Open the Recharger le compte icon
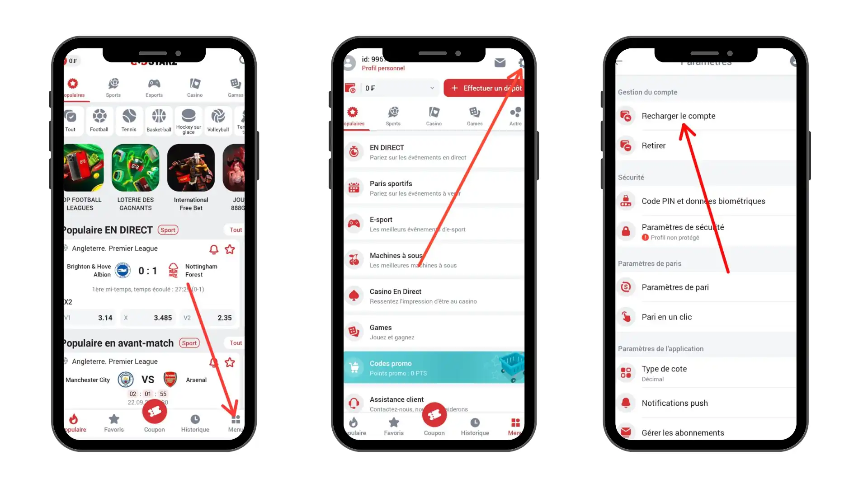 pos(626,116)
